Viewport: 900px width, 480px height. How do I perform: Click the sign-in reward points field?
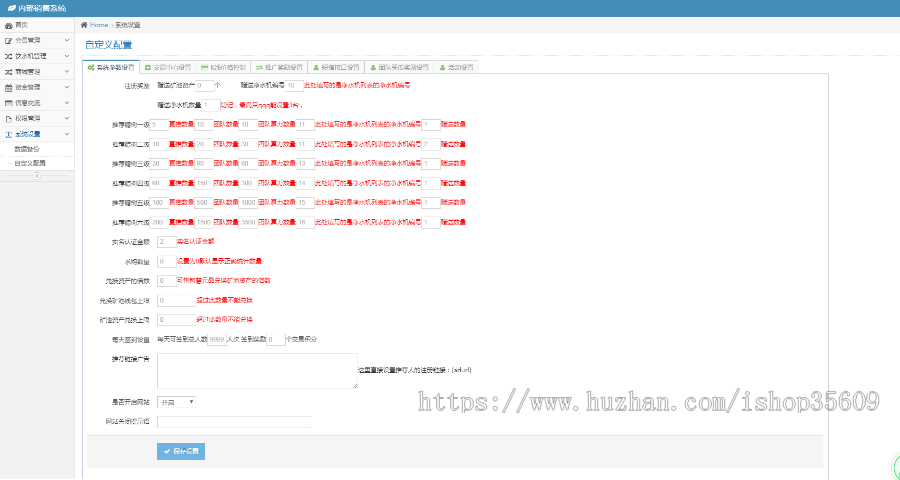276,339
